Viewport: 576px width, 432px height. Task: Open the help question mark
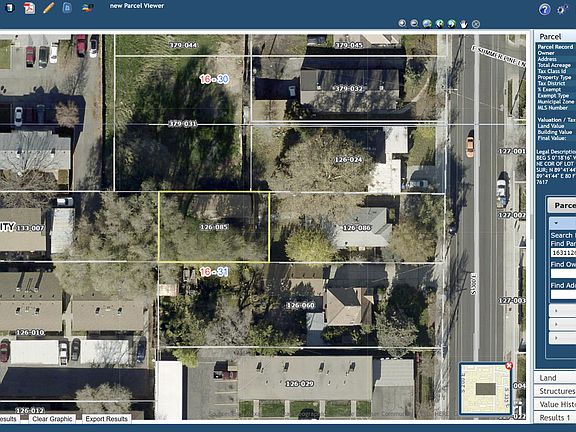(x=544, y=9)
